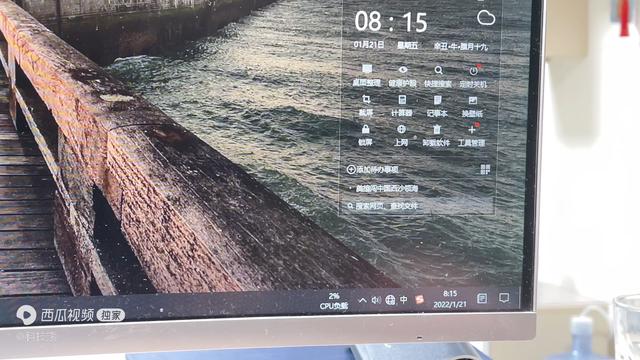Open 定时关机 scheduled shutdown tool
Image resolution: width=640 pixels, height=360 pixels.
pos(473,77)
